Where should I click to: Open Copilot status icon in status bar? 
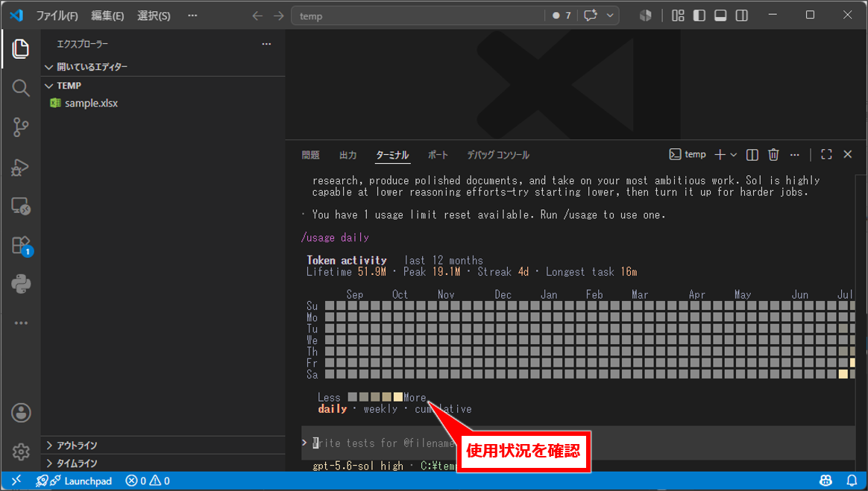click(x=825, y=481)
